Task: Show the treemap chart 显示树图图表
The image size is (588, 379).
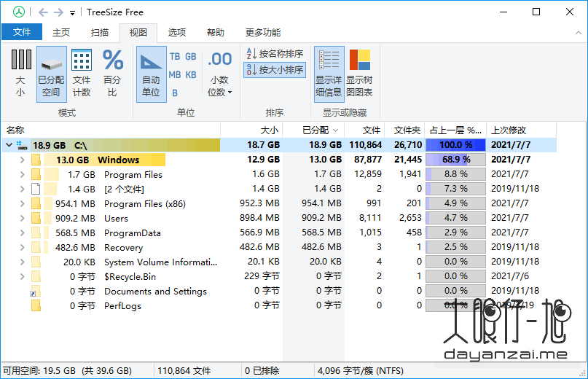Action: point(359,74)
